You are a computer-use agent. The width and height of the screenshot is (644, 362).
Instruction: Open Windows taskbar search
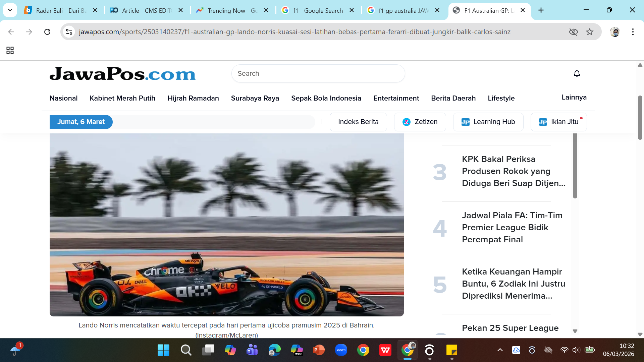pos(186,350)
